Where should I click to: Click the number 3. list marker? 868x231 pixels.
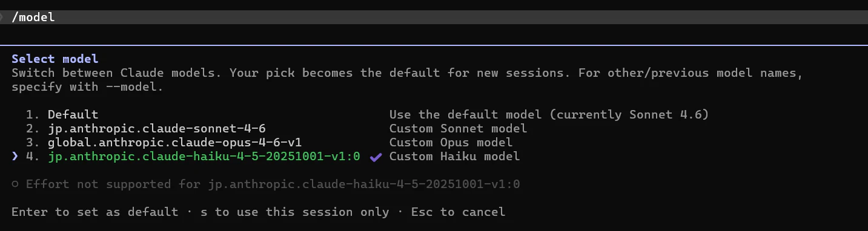click(33, 142)
